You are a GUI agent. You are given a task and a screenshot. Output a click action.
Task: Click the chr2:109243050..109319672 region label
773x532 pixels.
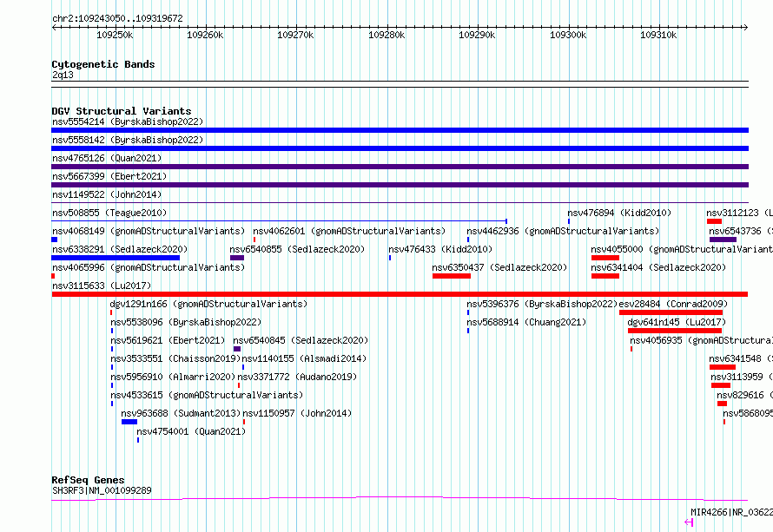click(117, 18)
